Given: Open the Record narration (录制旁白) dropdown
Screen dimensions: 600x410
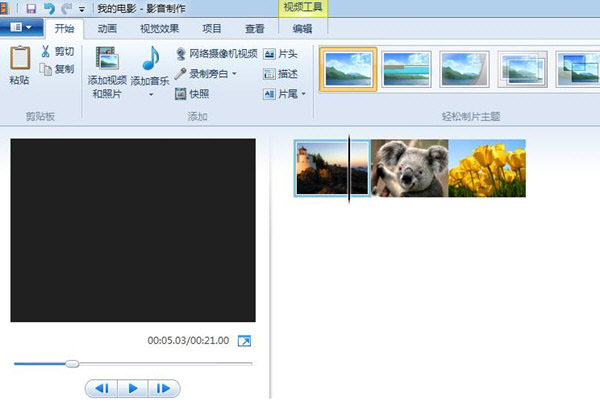Looking at the screenshot, I should point(235,74).
